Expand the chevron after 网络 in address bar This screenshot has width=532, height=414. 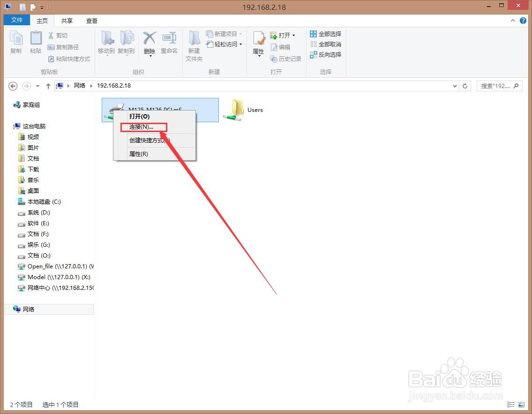point(91,86)
